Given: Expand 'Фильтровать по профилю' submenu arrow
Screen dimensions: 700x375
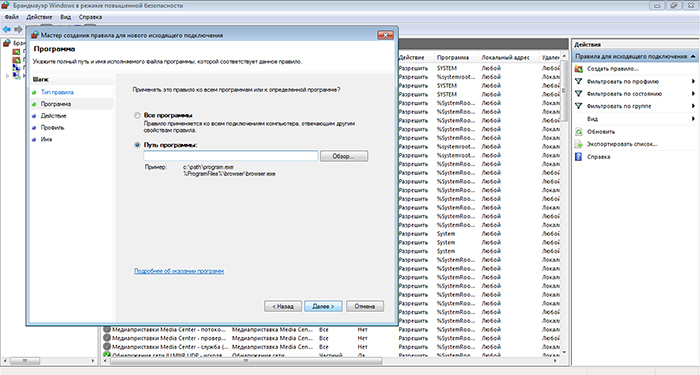Looking at the screenshot, I should 693,81.
